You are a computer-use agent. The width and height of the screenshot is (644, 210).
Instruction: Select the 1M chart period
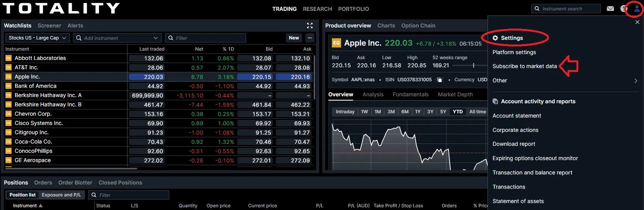click(x=378, y=112)
